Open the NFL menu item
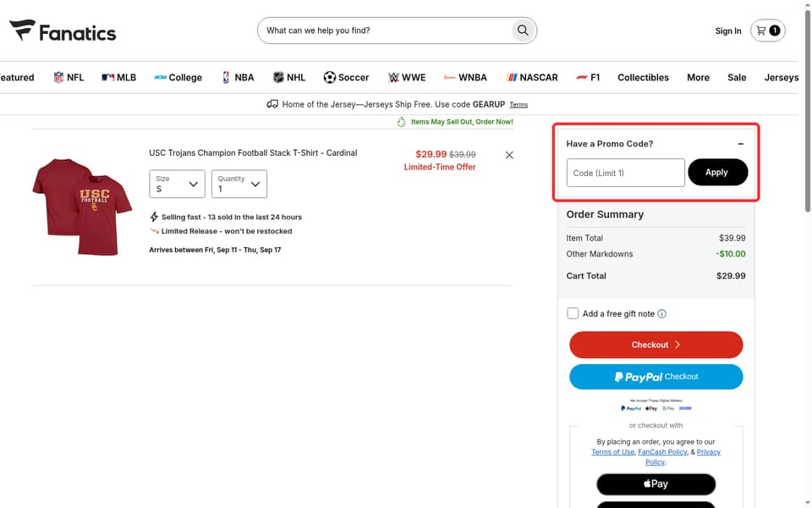812x508 pixels. point(69,77)
